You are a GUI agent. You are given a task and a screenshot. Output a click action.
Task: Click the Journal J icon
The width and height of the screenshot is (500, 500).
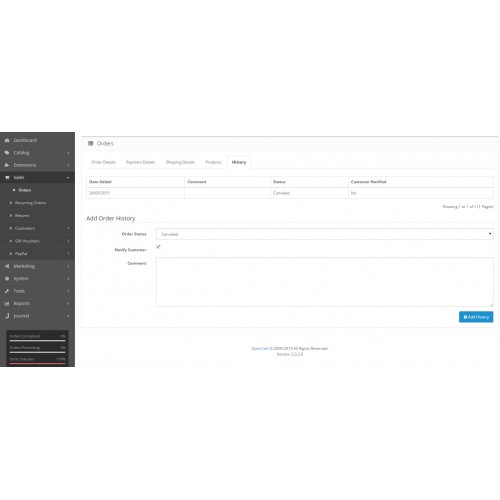point(7,316)
